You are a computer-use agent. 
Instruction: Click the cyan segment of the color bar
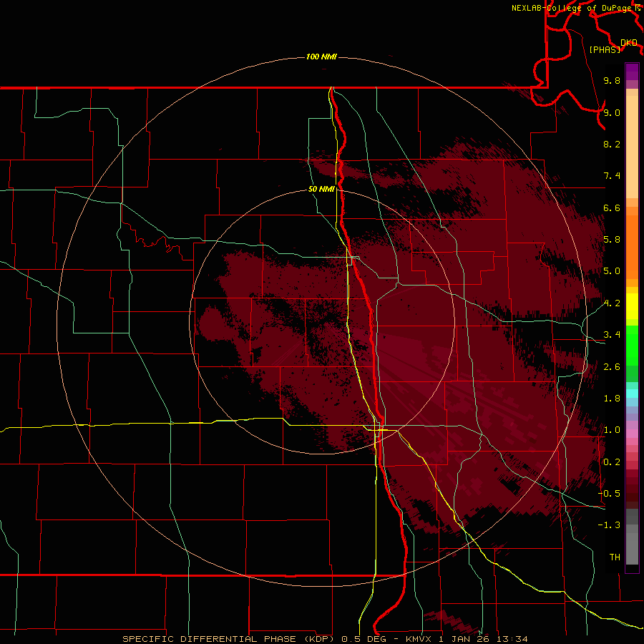632,393
